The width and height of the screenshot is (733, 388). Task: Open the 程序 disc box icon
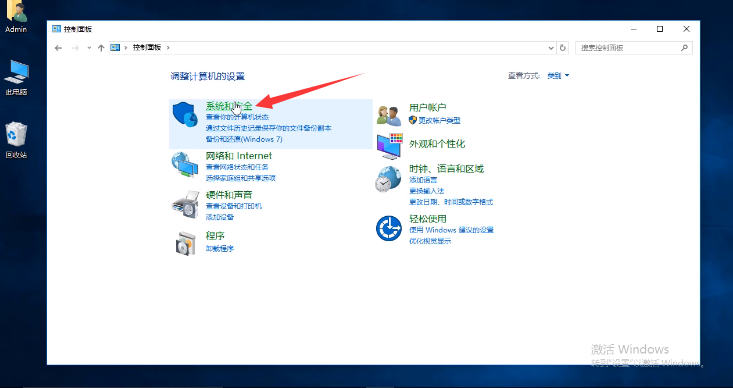(x=186, y=243)
